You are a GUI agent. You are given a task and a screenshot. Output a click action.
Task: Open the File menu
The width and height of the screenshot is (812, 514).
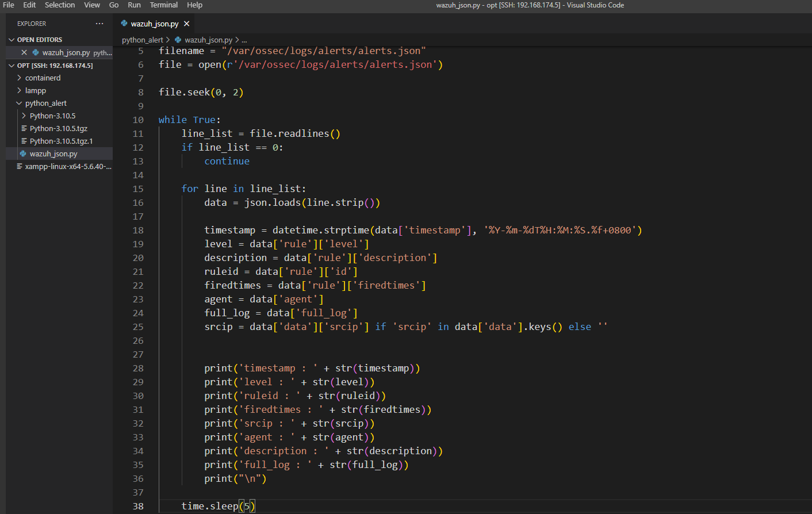(x=9, y=5)
